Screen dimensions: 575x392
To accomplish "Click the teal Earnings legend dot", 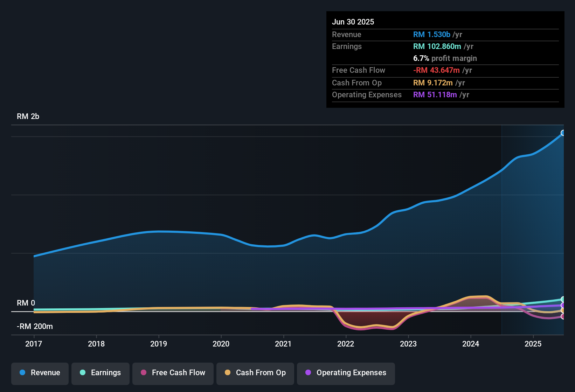I will [x=83, y=372].
